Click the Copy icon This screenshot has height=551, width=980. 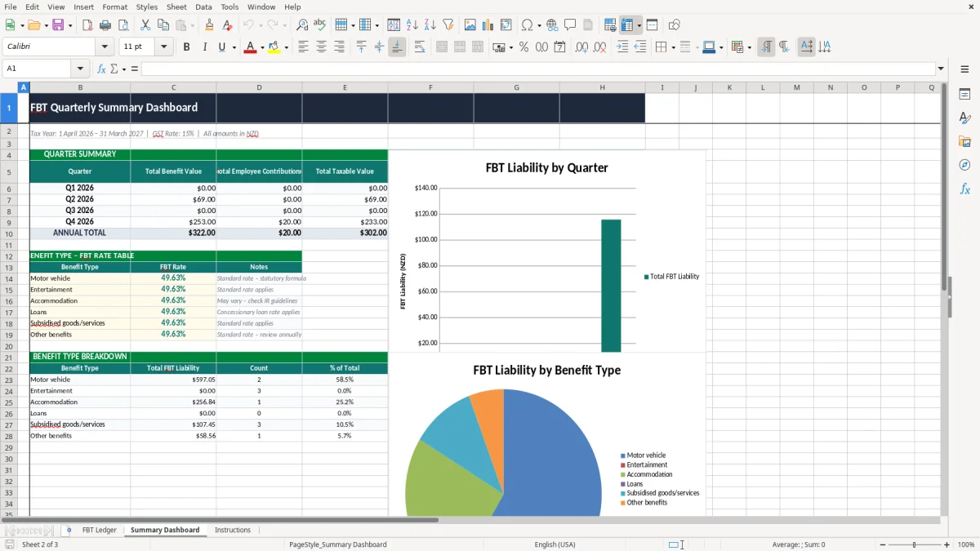coord(163,25)
